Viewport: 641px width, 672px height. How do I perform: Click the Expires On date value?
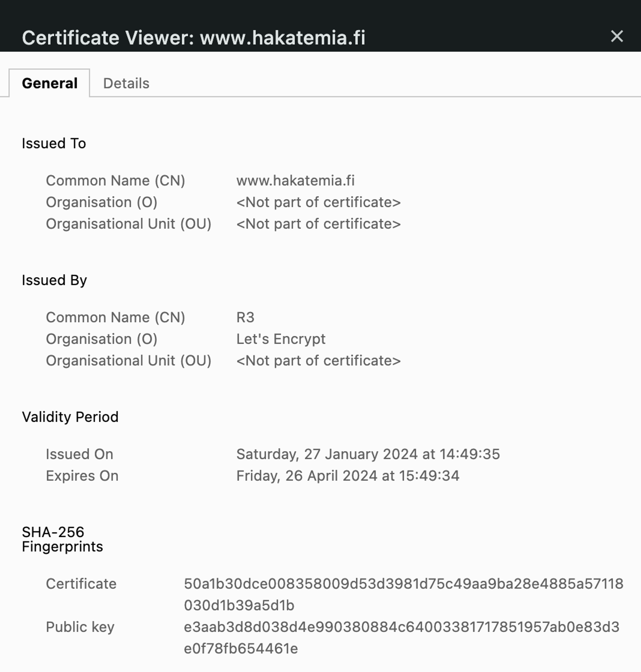(x=348, y=476)
